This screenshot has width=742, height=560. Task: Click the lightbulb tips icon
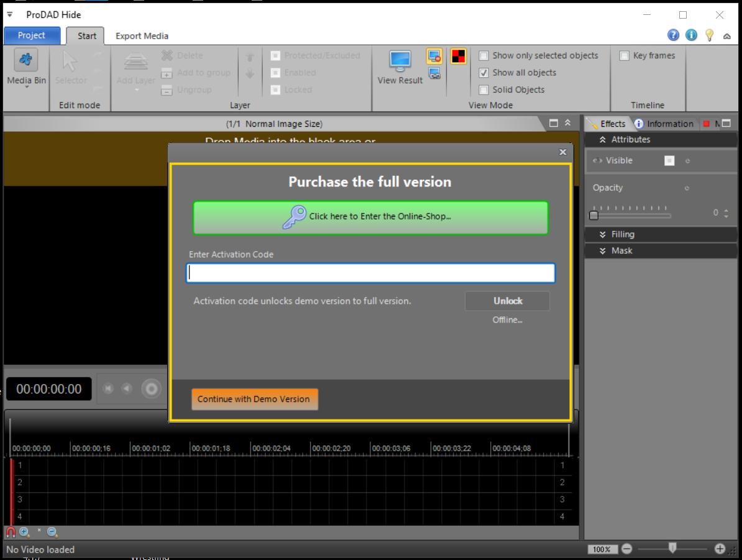[x=709, y=35]
